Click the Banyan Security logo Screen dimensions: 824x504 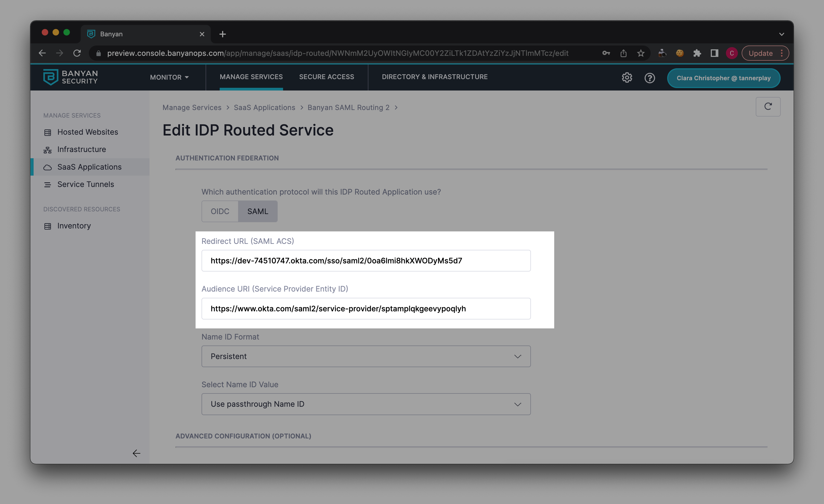point(70,77)
